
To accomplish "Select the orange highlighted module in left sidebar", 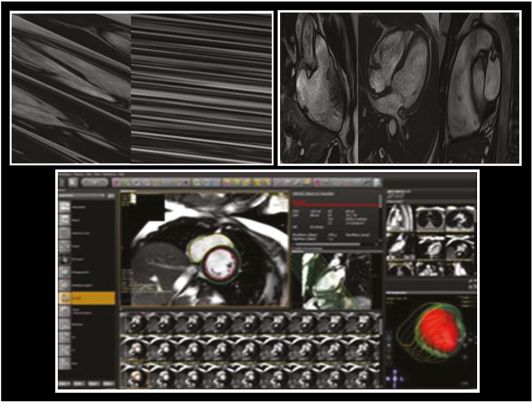I will point(87,298).
